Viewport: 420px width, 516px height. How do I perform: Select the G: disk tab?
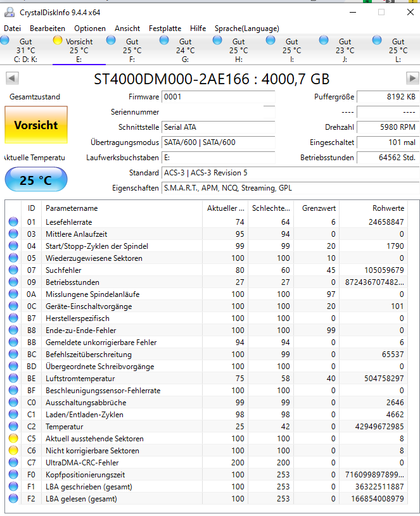pyautogui.click(x=186, y=51)
